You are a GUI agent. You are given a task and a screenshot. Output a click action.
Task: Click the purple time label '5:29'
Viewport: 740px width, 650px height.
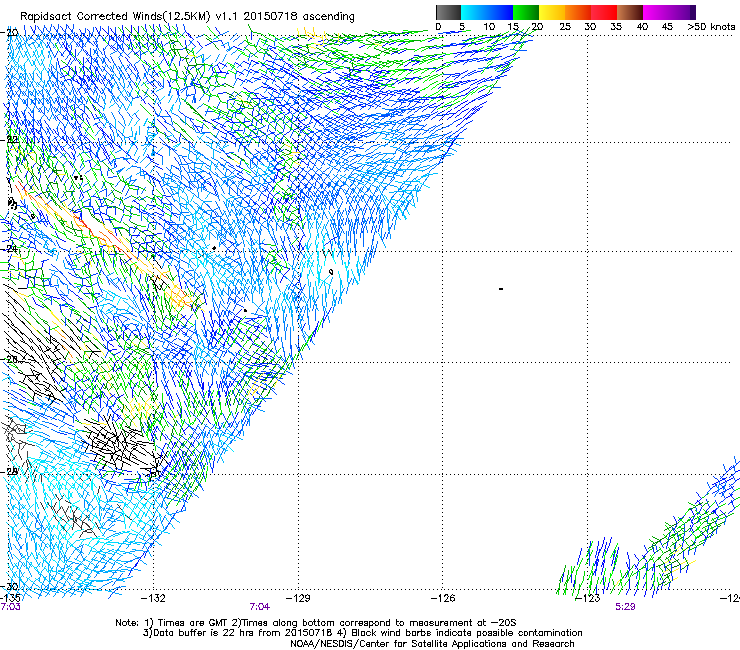click(x=625, y=607)
